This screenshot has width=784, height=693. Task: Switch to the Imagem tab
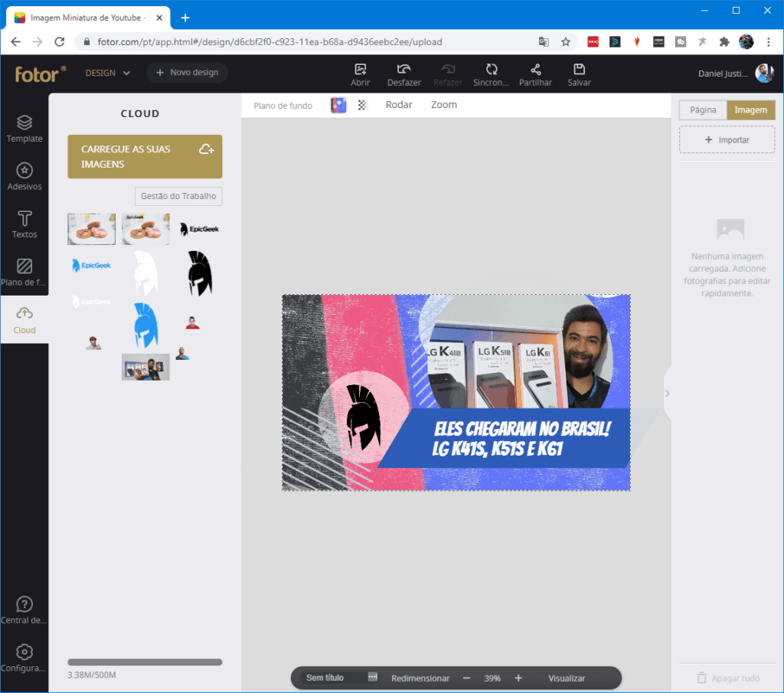click(750, 110)
